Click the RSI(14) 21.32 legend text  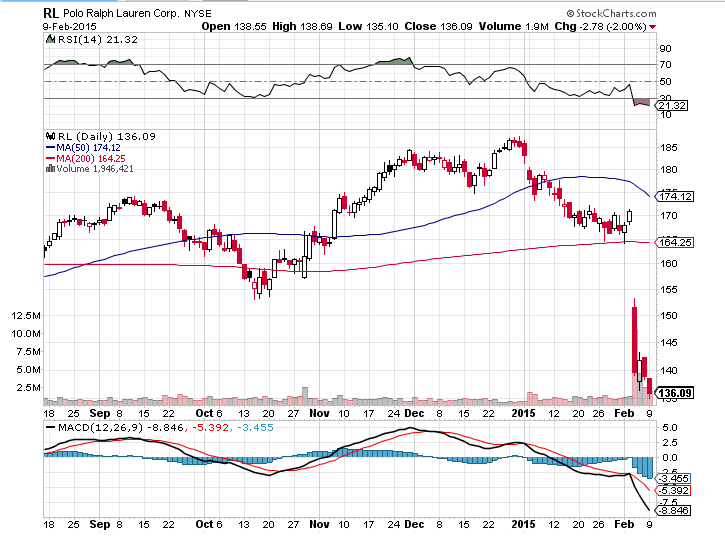coord(98,39)
